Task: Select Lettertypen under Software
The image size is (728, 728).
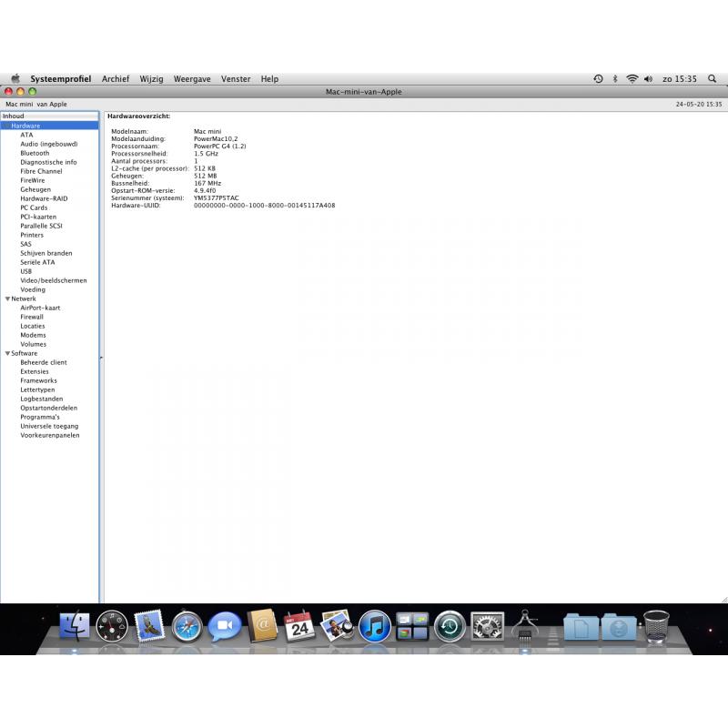Action: coord(37,389)
